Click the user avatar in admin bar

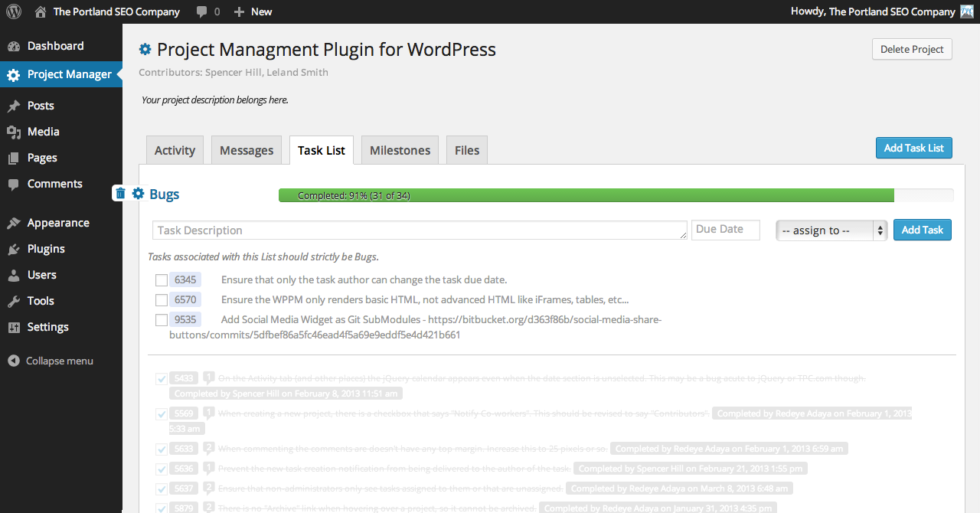[x=968, y=11]
